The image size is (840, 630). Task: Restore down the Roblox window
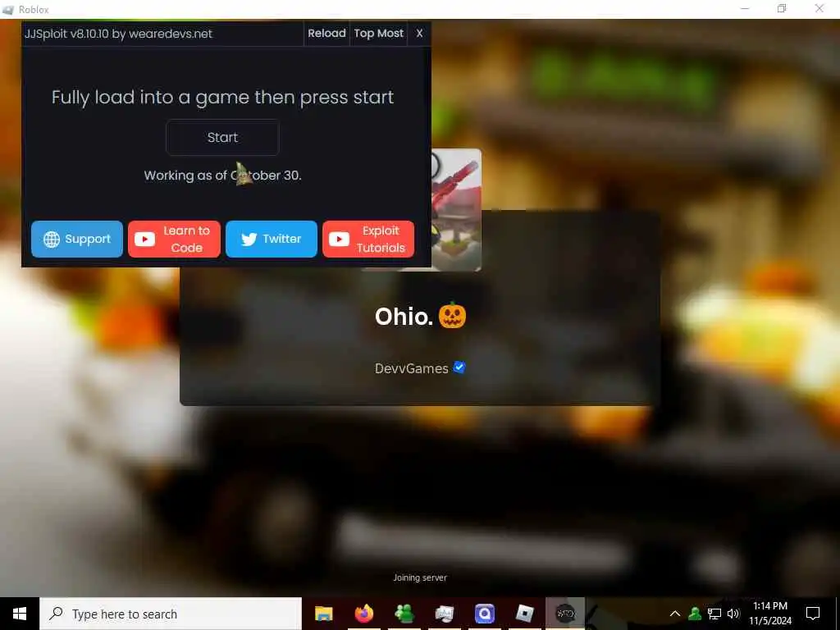[x=782, y=9]
